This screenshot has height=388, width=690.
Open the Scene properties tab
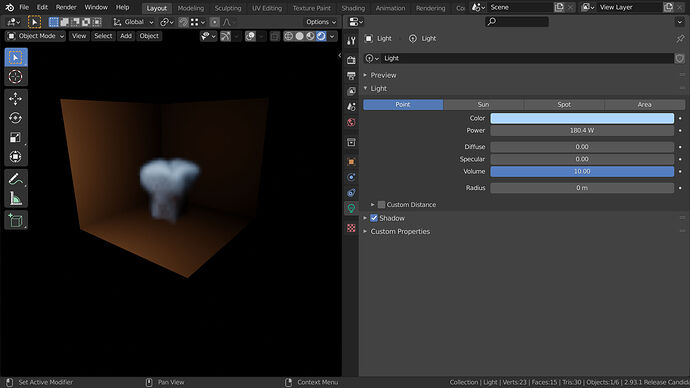pos(351,106)
